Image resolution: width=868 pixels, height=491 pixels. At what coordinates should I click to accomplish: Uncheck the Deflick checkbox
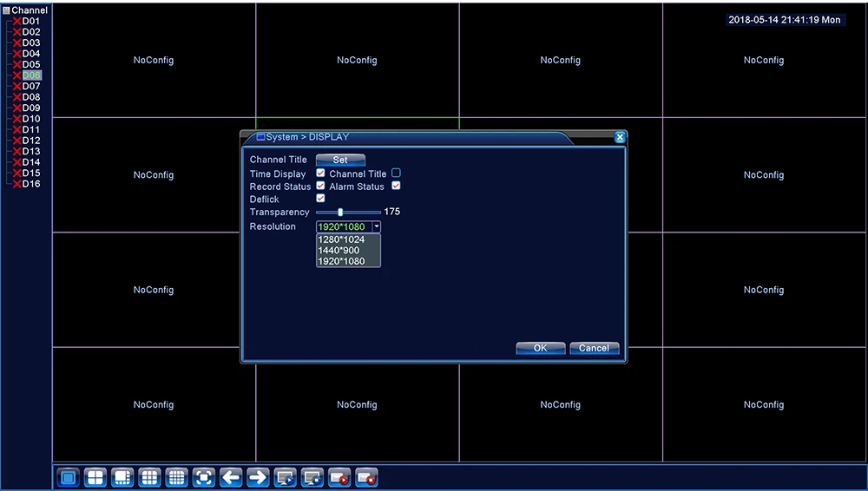point(320,198)
